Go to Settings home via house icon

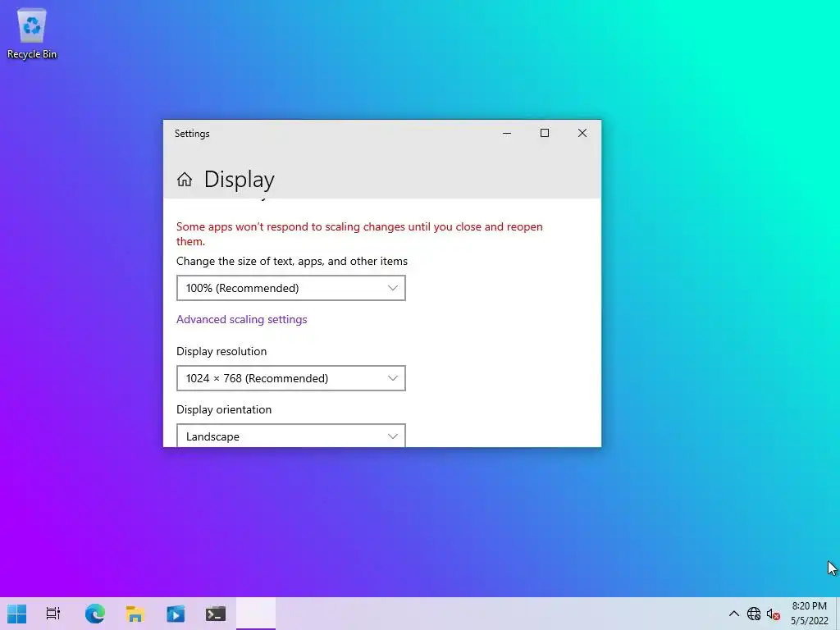[x=185, y=180]
